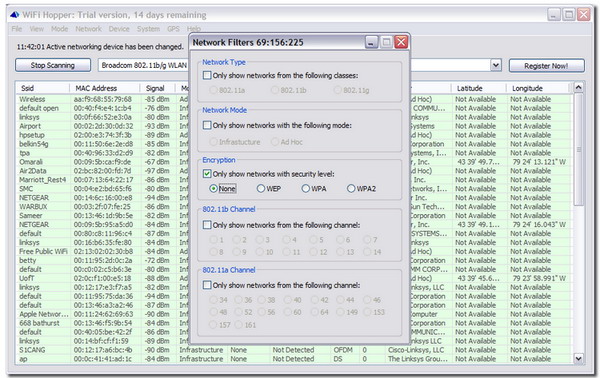Open the Network menu

pyautogui.click(x=88, y=29)
